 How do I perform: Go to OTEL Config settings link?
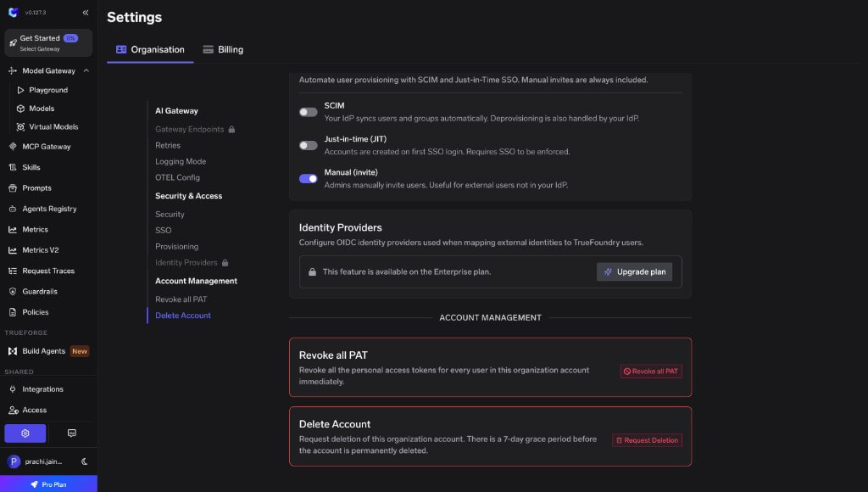(x=177, y=177)
